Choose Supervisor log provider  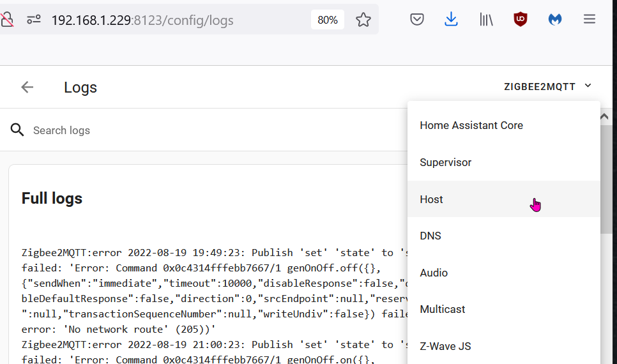446,162
